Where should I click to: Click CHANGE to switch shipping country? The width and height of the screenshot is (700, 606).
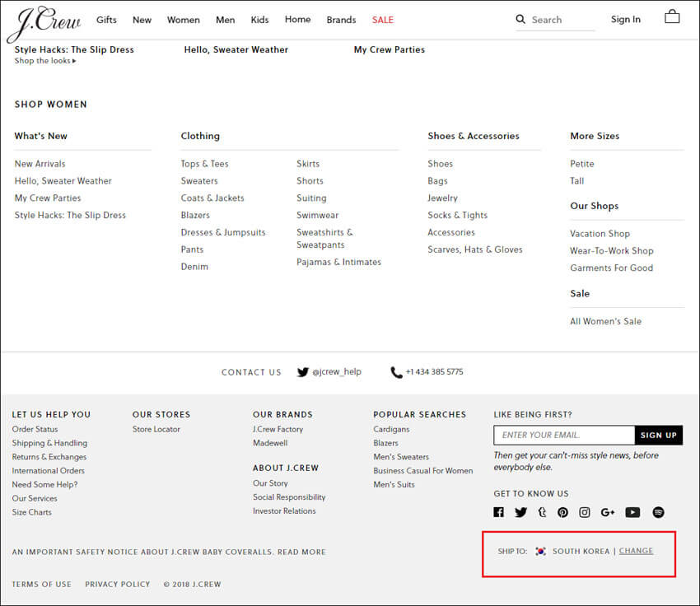[636, 551]
